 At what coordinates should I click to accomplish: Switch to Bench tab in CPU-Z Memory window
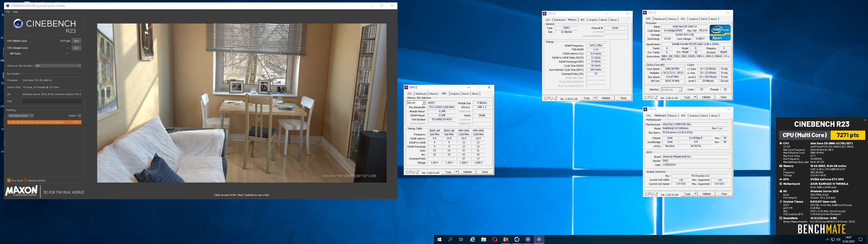(604, 20)
